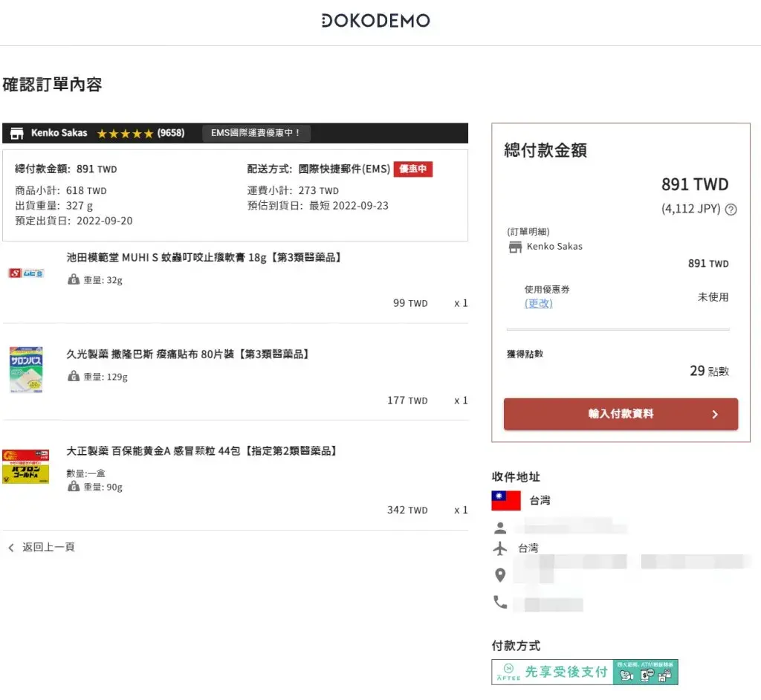Screen dimensions: 761x700
Task: Click the DOKODEMO logo
Action: [x=375, y=20]
